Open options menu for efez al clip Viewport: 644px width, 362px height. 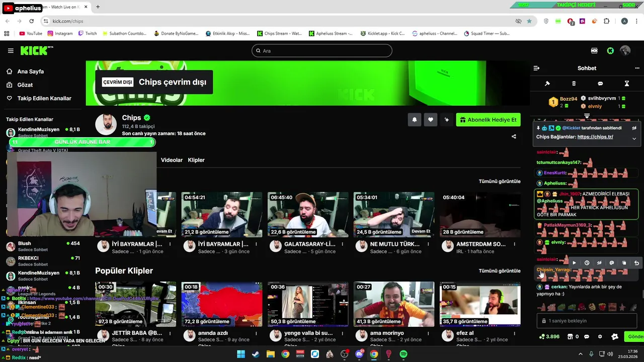[x=514, y=333]
